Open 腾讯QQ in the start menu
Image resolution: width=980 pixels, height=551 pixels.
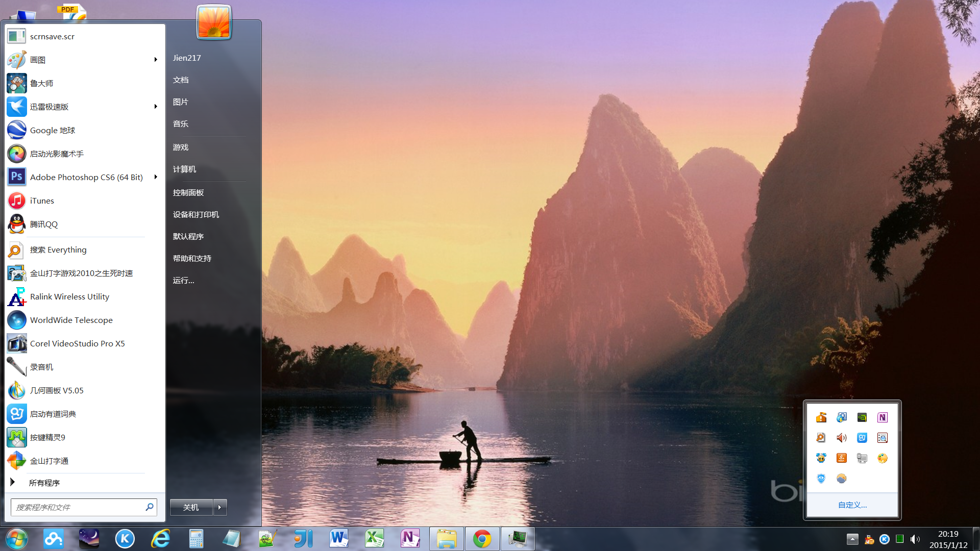tap(43, 224)
